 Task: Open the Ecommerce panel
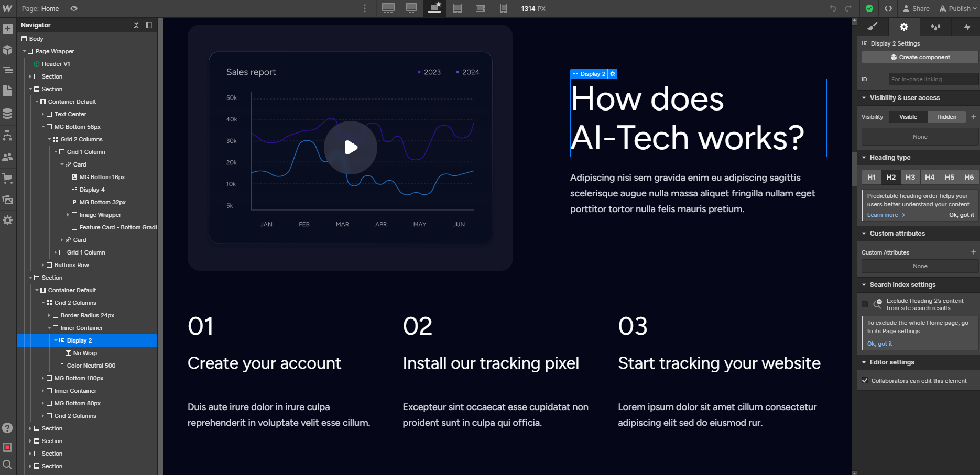[x=7, y=178]
